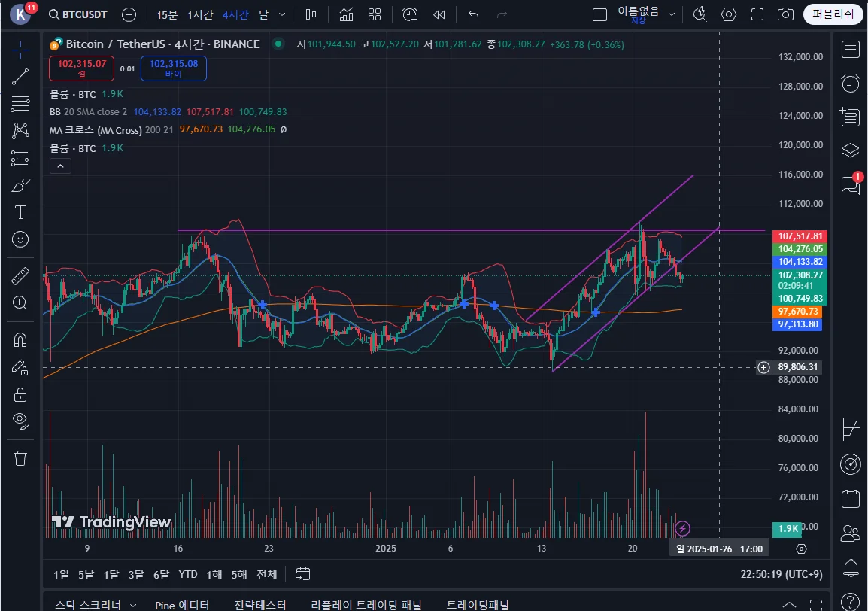Switch to the 1시간 timeframe
Viewport: 868px width, 611px height.
click(x=200, y=14)
